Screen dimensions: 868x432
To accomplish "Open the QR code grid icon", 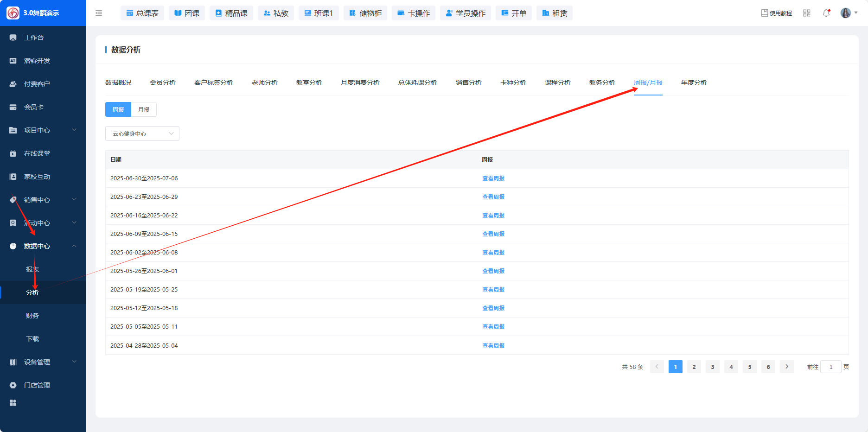I will (807, 13).
